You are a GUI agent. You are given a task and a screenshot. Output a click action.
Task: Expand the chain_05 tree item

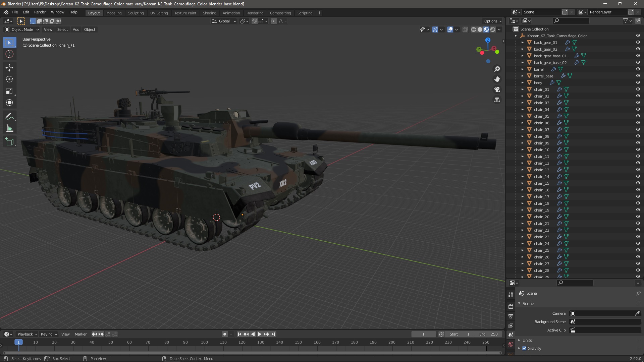(x=522, y=116)
